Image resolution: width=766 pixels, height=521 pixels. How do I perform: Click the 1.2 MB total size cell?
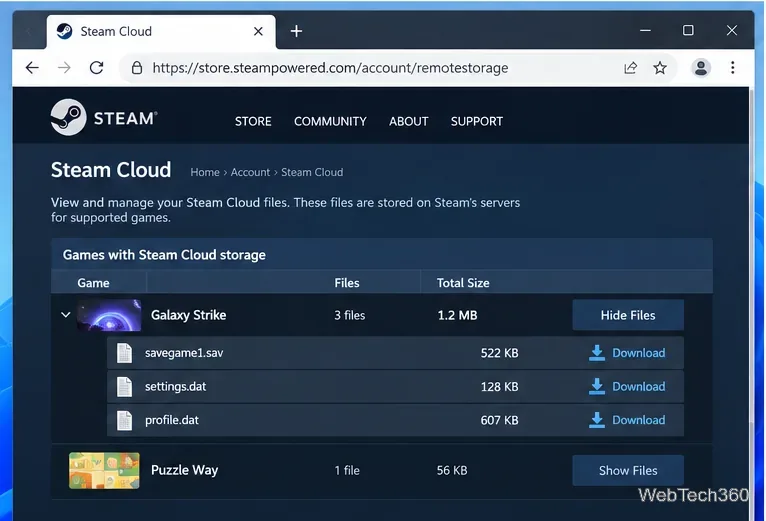click(x=457, y=315)
